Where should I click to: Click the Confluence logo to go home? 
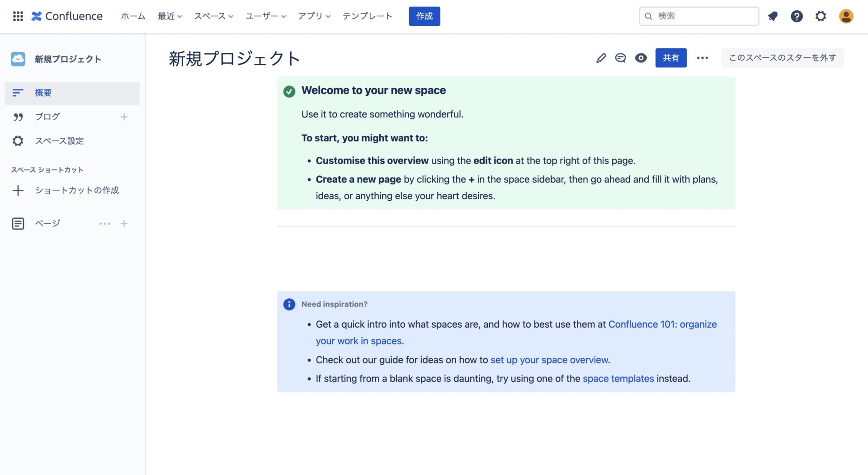pyautogui.click(x=67, y=16)
